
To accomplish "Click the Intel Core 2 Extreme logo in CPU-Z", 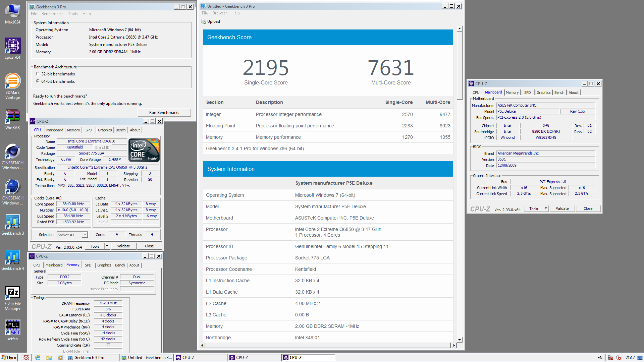I will pyautogui.click(x=144, y=150).
